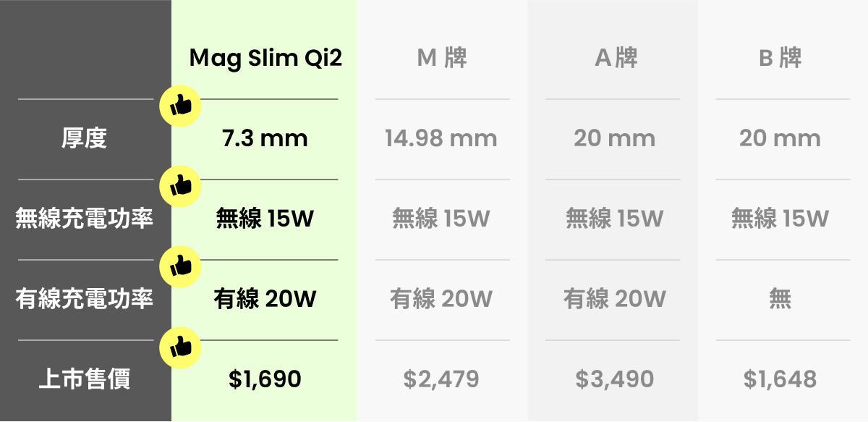Click the $1,690 price
Viewport: 868px width, 422px height.
pyautogui.click(x=265, y=379)
